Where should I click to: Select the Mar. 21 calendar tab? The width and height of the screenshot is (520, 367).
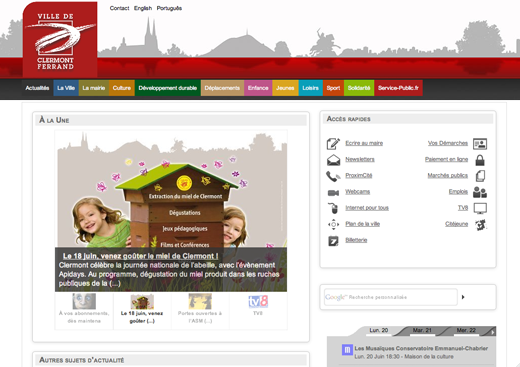(422, 330)
